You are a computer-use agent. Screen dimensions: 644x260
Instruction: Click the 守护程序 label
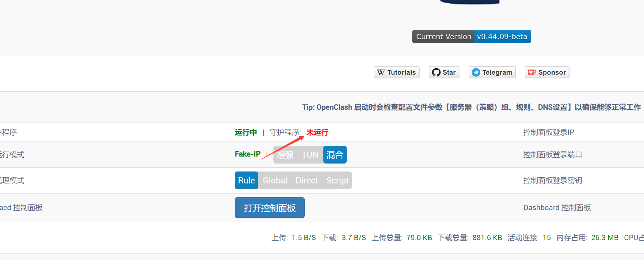tap(285, 132)
